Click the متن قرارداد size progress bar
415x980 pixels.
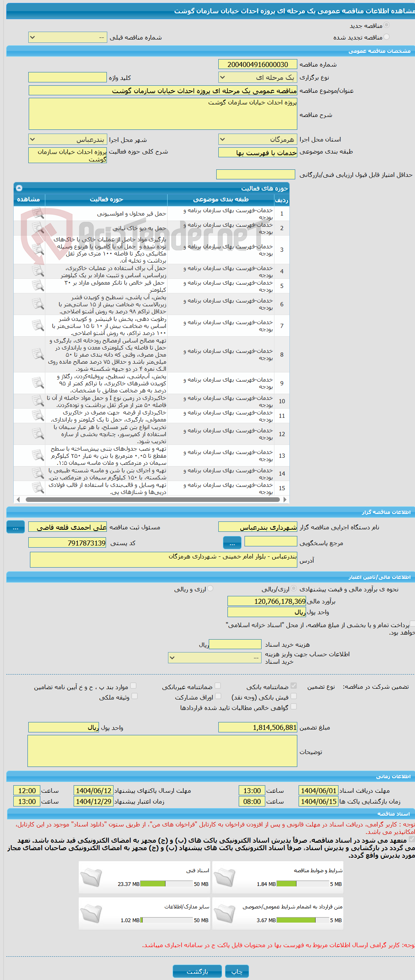pos(302,920)
